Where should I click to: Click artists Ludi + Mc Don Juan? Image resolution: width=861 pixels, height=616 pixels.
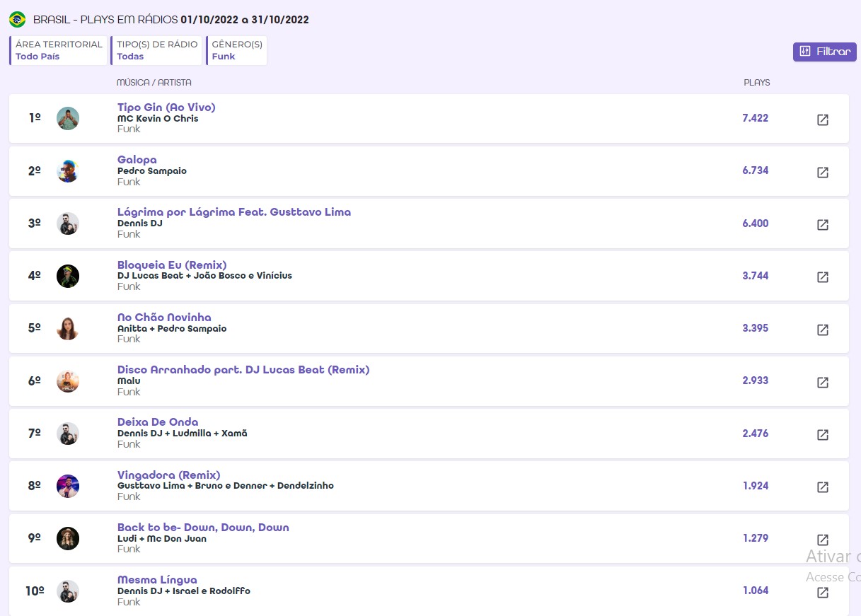pyautogui.click(x=162, y=539)
